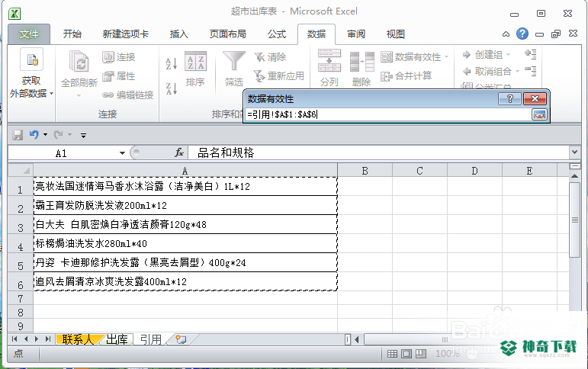The height and width of the screenshot is (369, 588).
Task: Sort ascending A to Z icon
Action: click(x=171, y=63)
